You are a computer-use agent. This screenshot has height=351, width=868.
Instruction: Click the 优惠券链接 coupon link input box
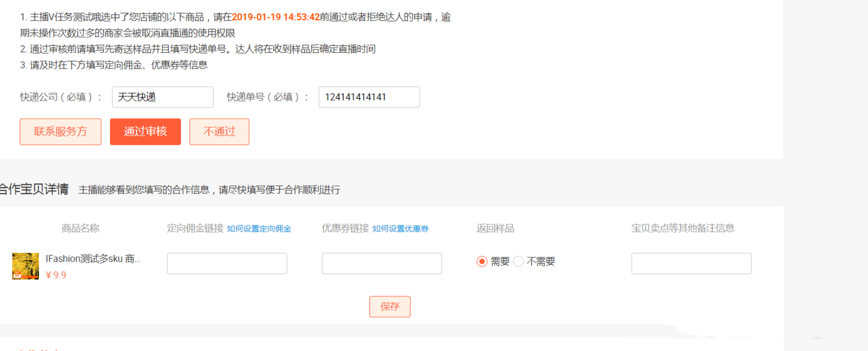381,263
